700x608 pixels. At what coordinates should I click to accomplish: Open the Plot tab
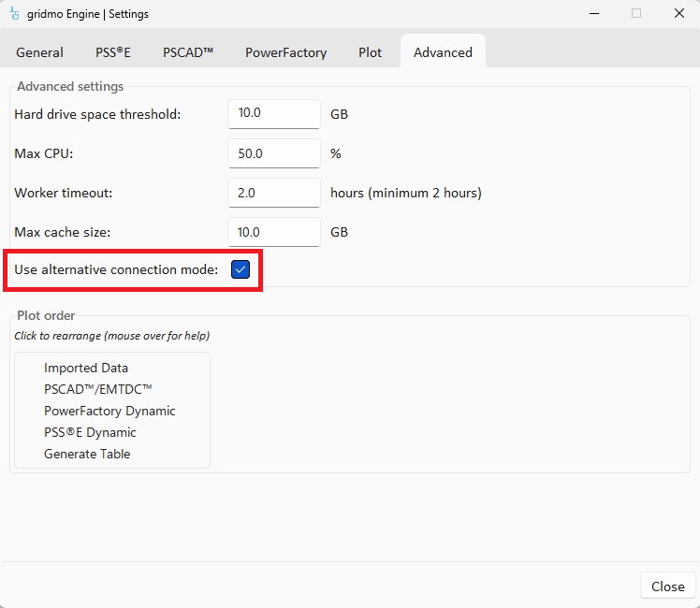370,52
